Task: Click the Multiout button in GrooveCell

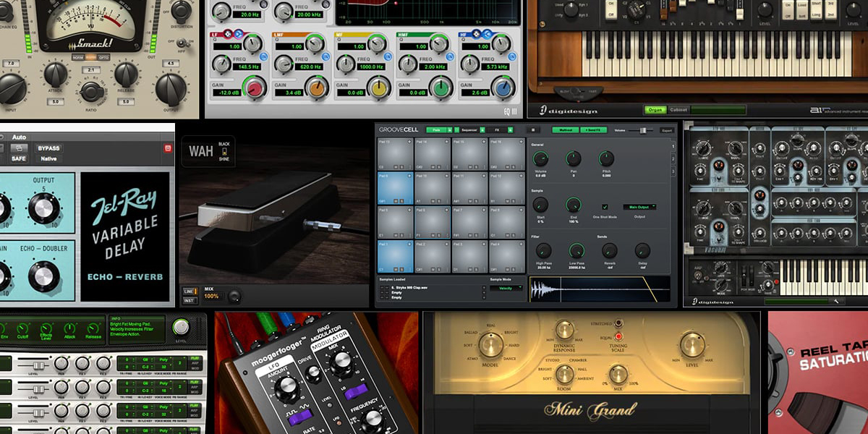Action: coord(564,130)
